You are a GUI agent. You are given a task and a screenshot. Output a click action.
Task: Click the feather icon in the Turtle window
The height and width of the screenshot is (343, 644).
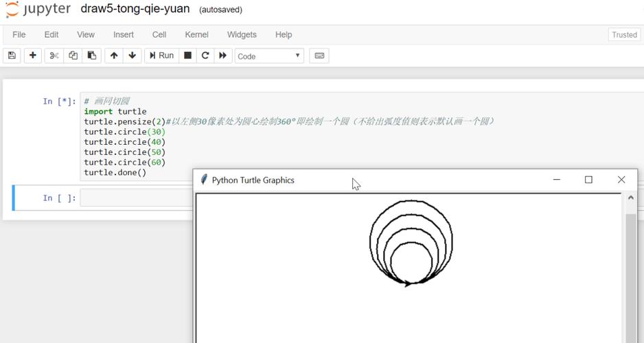[203, 180]
